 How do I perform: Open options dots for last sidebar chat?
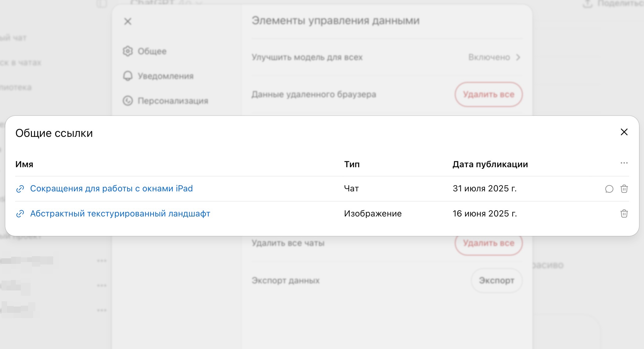[x=102, y=310]
